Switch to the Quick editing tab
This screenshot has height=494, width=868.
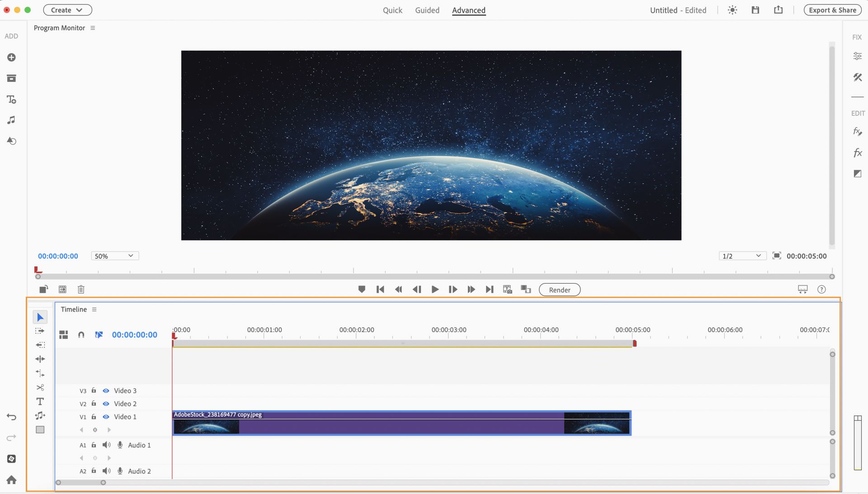tap(392, 10)
